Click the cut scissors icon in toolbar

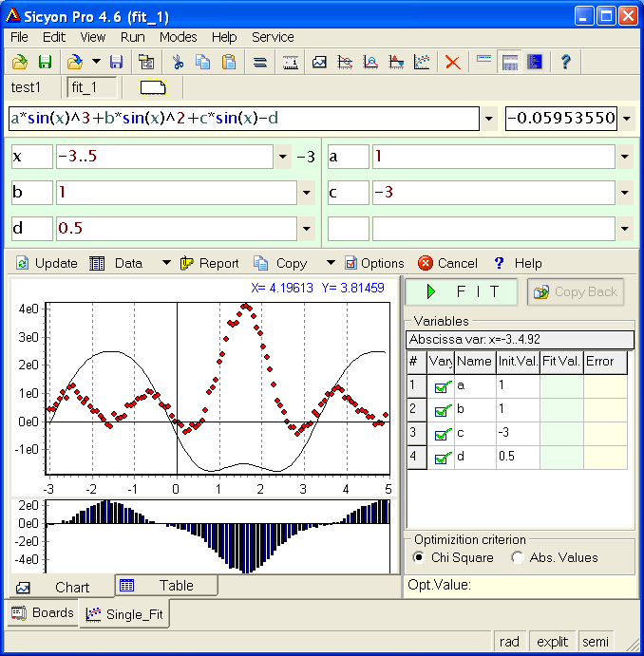(x=177, y=63)
